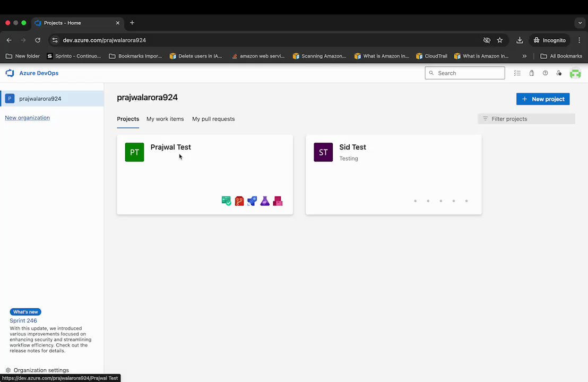Open Pipelines icon on Prajwal Test card
The height and width of the screenshot is (382, 588).
252,201
